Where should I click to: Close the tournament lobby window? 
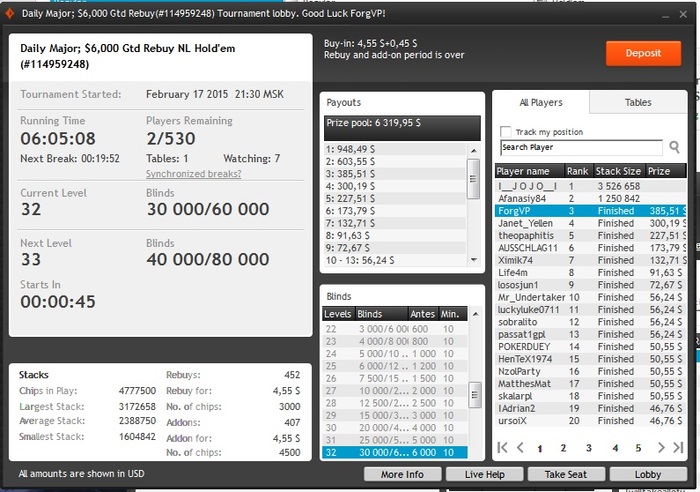coord(683,14)
